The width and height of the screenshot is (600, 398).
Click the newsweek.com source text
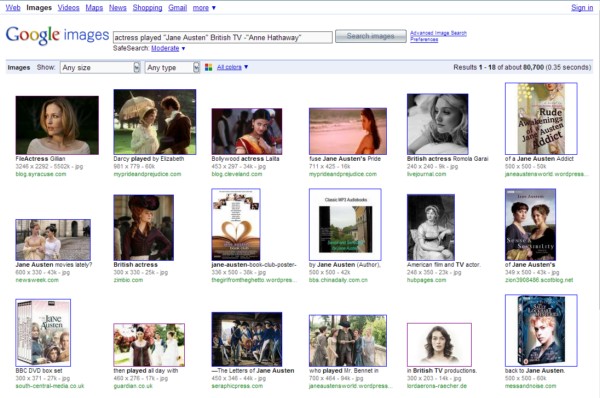[37, 280]
